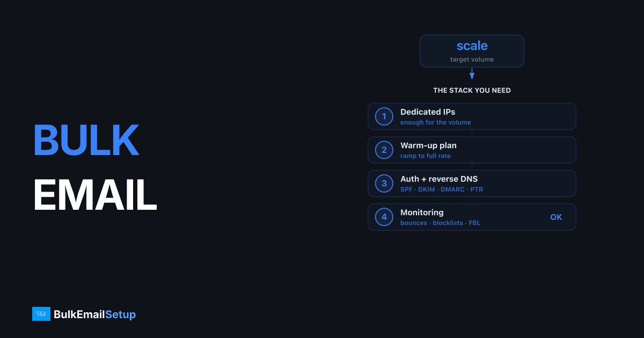The width and height of the screenshot is (644, 338).
Task: Click the blue down arrow below scale
Action: click(472, 74)
